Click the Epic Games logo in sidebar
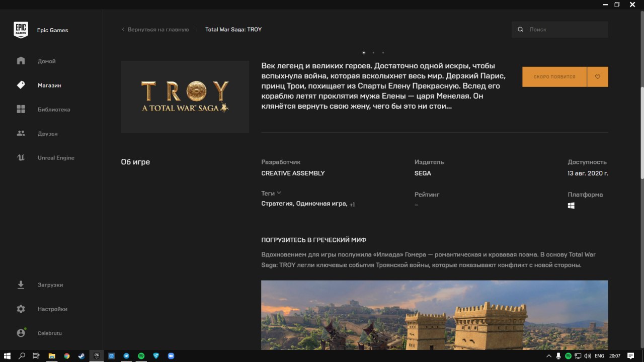This screenshot has height=362, width=644. pos(21,30)
